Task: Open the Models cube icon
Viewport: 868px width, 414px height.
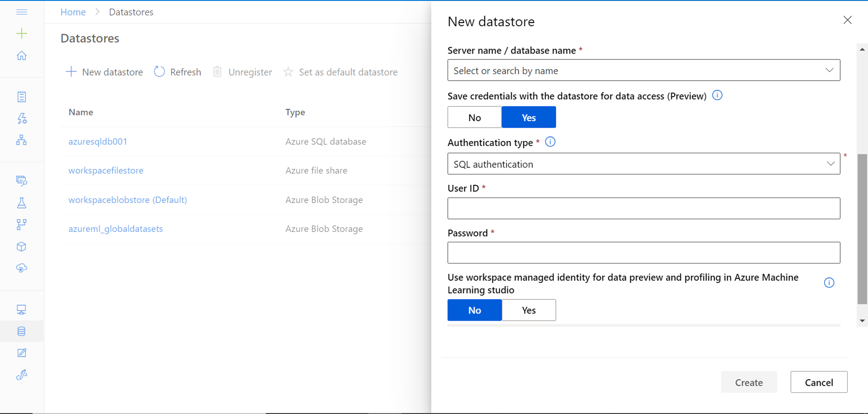Action: click(x=22, y=246)
